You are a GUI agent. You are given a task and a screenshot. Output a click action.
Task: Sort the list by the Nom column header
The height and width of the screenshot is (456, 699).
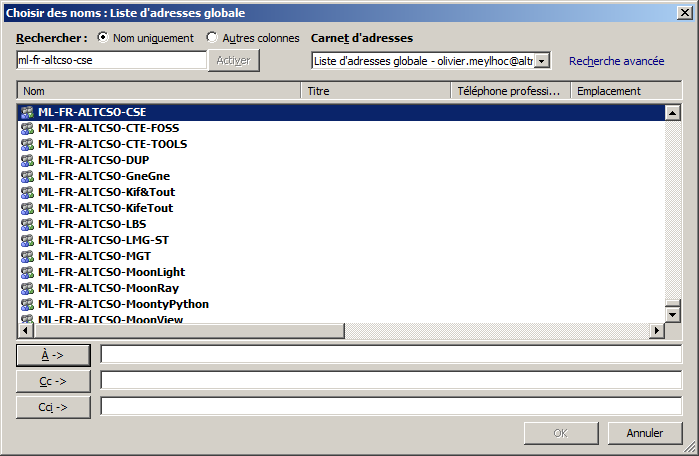159,91
